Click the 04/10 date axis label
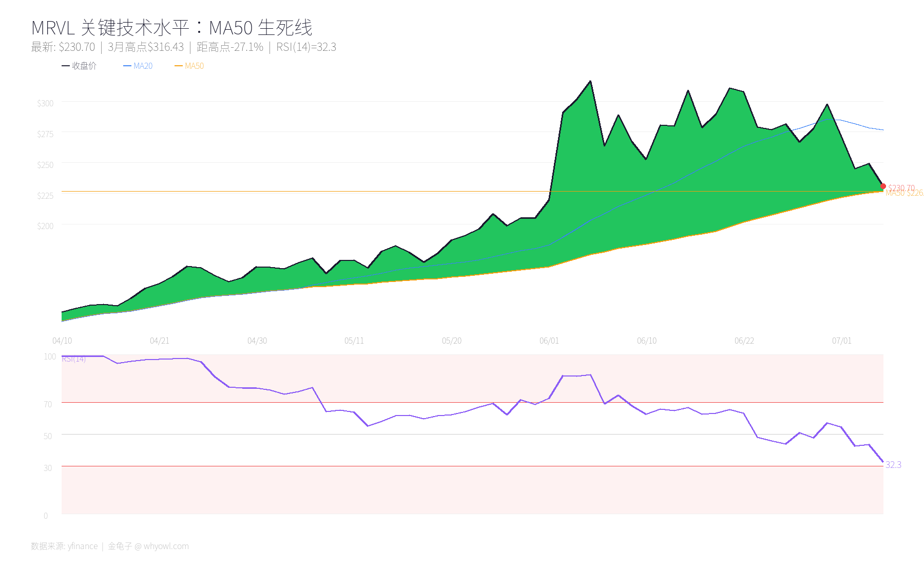924x565 pixels. [62, 341]
